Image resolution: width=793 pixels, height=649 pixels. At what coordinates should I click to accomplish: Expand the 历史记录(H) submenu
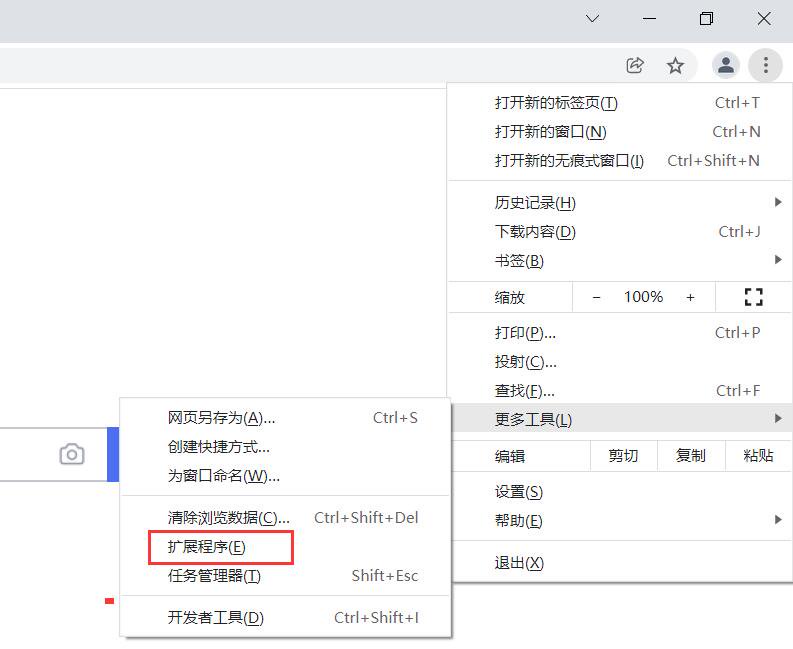(620, 203)
